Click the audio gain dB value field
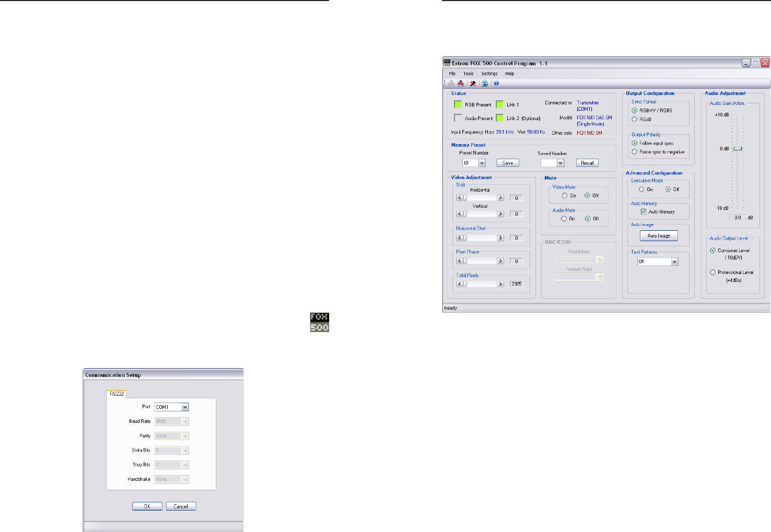Screen dimensions: 771x532 point(738,218)
